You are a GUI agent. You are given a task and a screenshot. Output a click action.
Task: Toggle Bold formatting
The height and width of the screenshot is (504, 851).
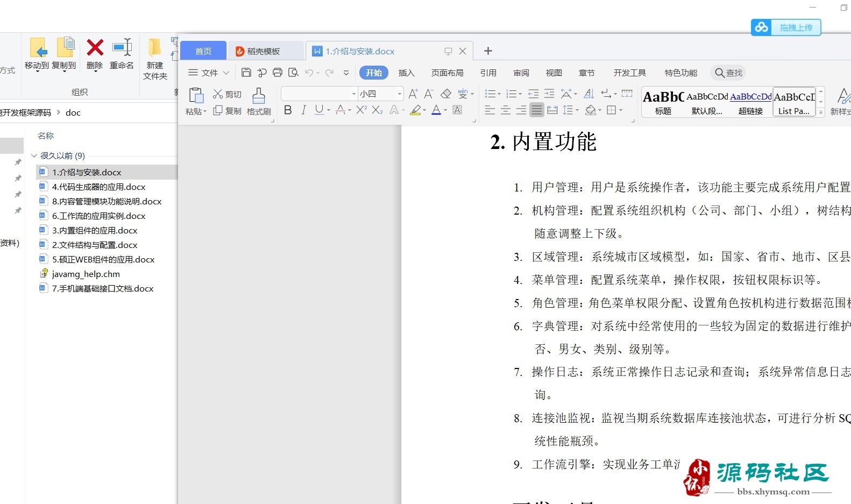coord(288,110)
